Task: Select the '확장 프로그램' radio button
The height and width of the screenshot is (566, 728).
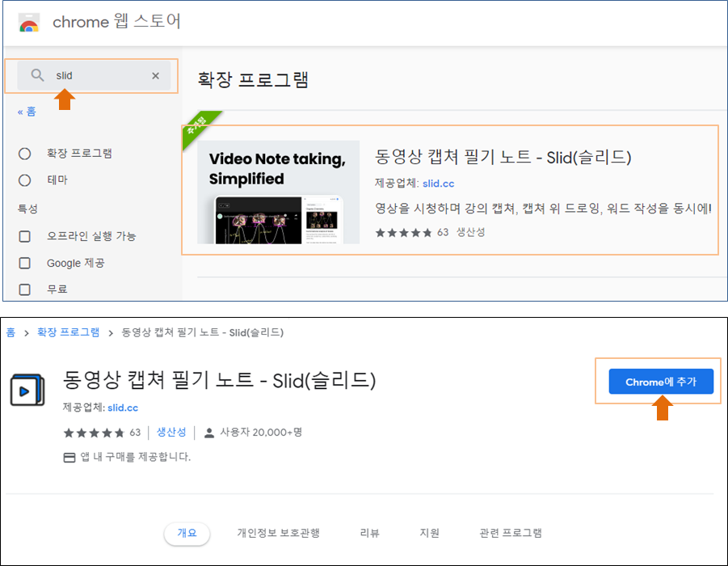Action: tap(24, 154)
